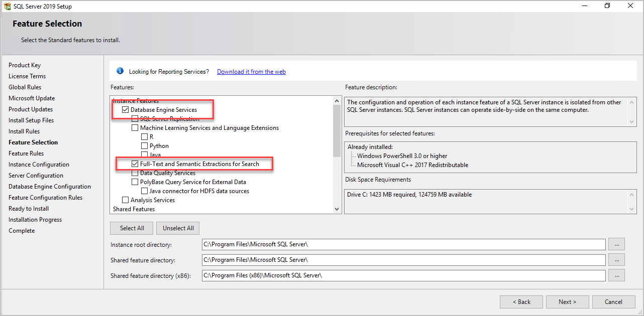Select License Terms in the left pane
This screenshot has height=316, width=644.
click(x=27, y=76)
